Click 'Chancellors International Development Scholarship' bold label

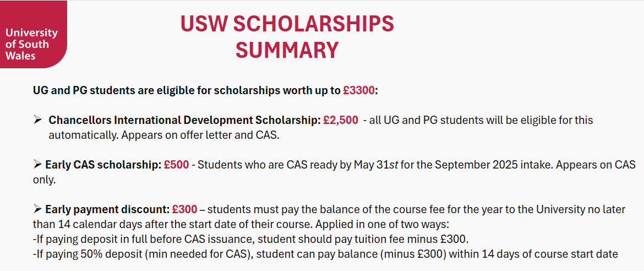pyautogui.click(x=184, y=121)
